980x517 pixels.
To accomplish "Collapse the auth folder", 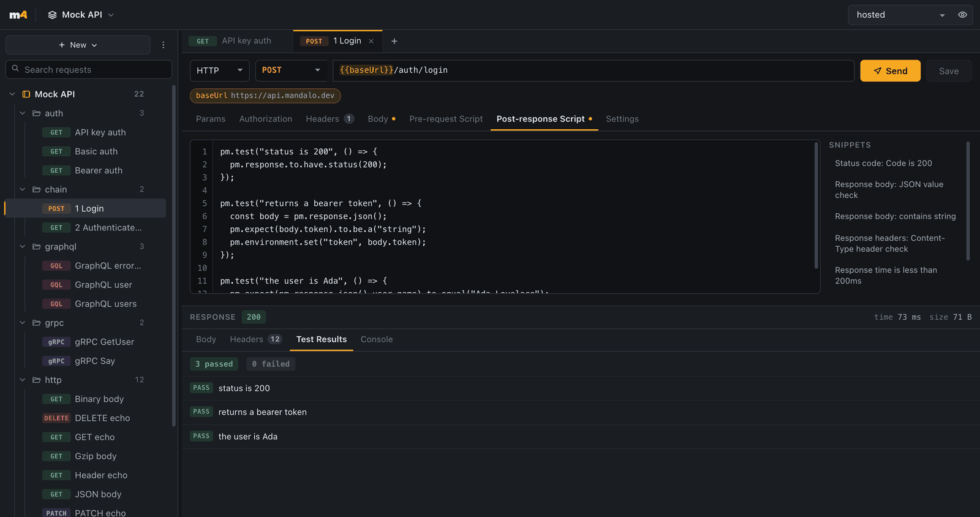I will tap(23, 113).
